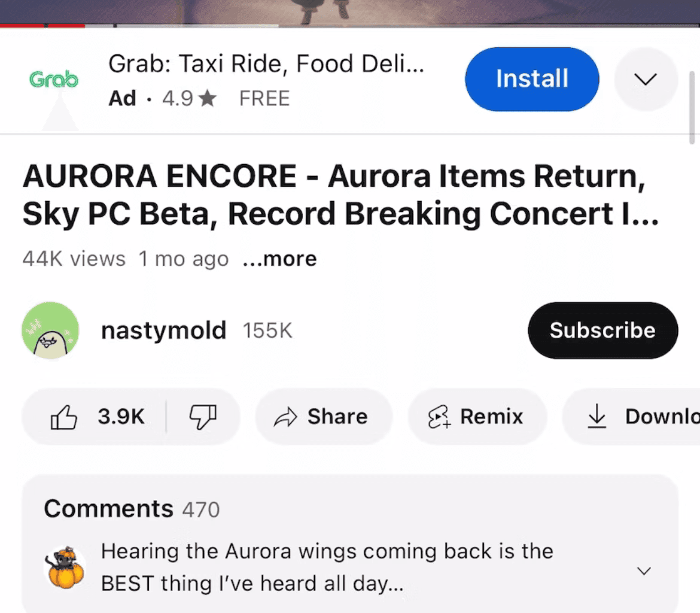
Task: Open the Grab: Taxi Ride ad title
Action: [x=266, y=63]
